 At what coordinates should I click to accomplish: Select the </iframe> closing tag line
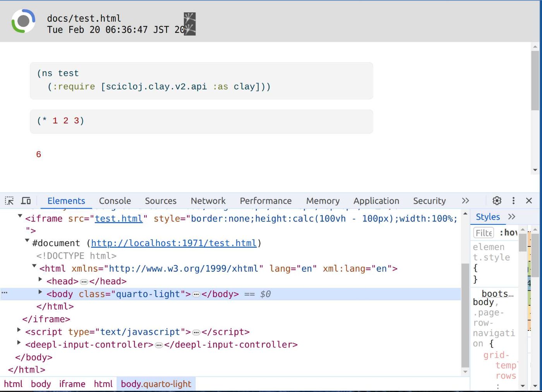pyautogui.click(x=46, y=319)
